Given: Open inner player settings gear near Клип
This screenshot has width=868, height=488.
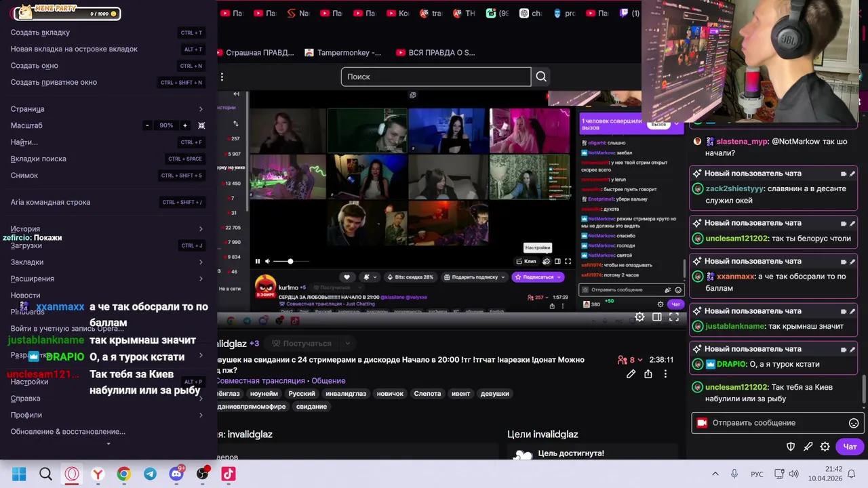Looking at the screenshot, I should point(546,261).
